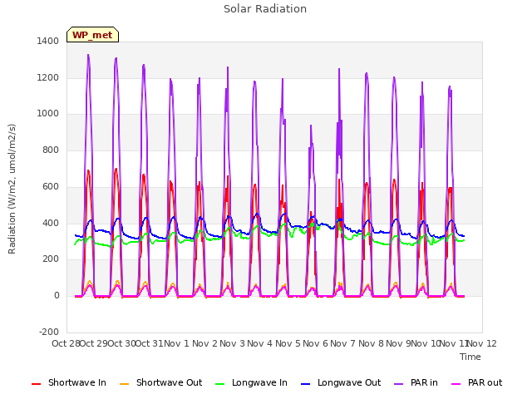Click green Longwave In legend swatch
The height and width of the screenshot is (399, 532).
tap(220, 384)
